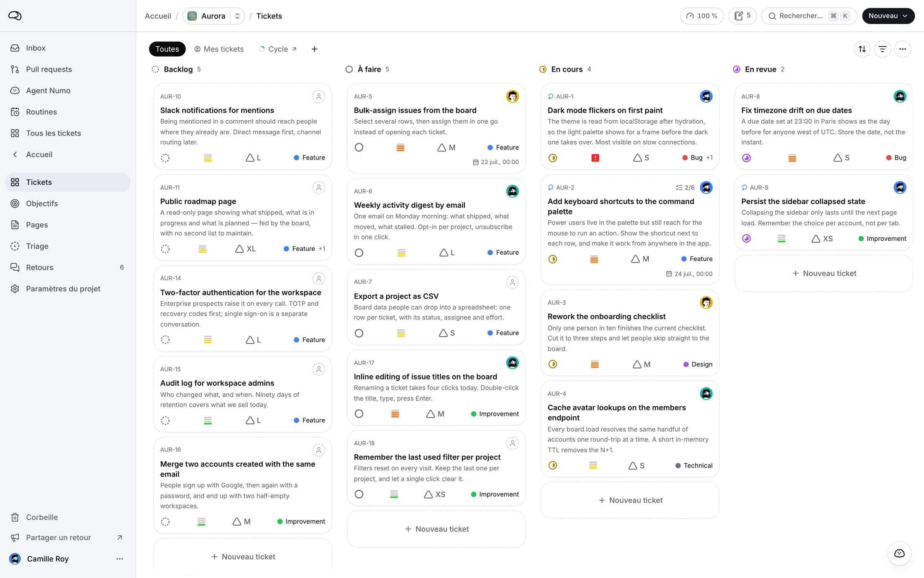Click subtask progress 2/6 on AUR-2

click(x=685, y=188)
